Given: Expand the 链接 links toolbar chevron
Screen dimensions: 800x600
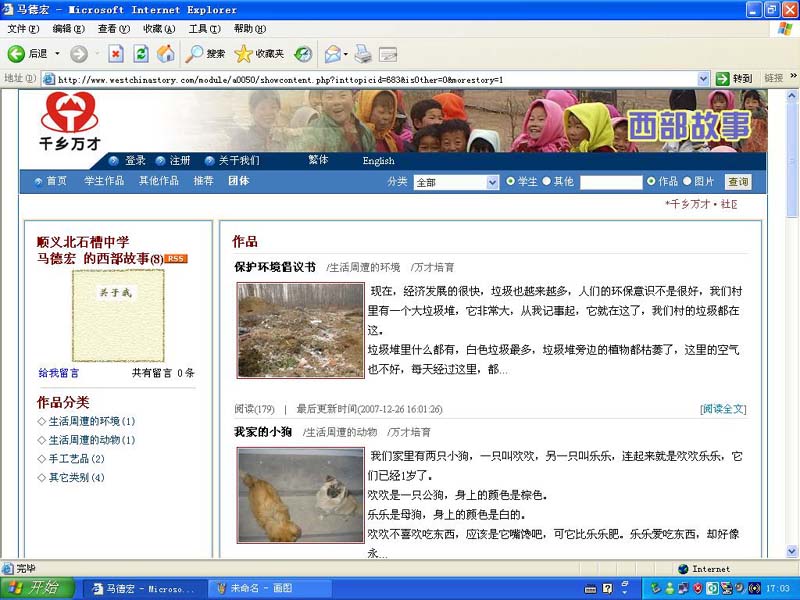Looking at the screenshot, I should coord(793,77).
